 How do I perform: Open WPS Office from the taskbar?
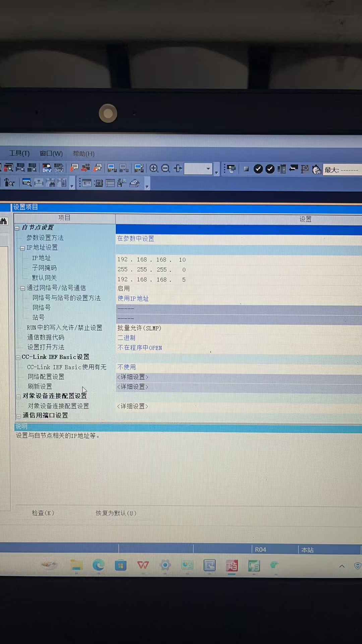coord(143,566)
